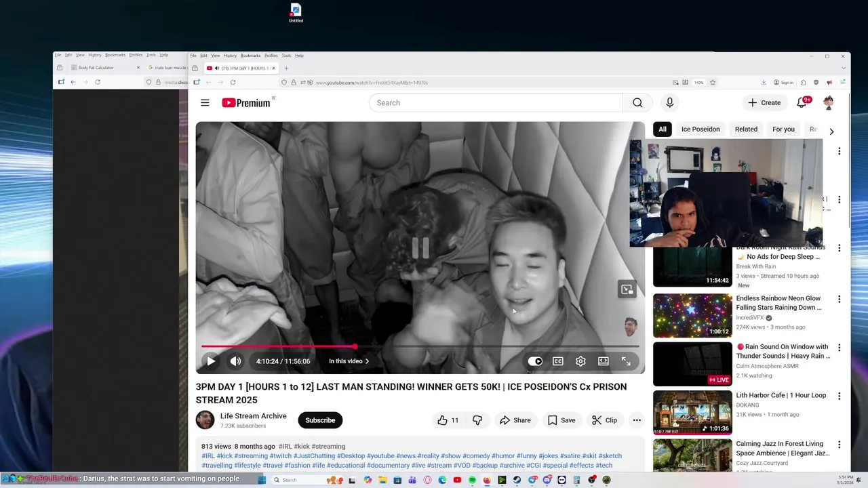Save the video to a playlist
The image size is (868, 488).
[x=561, y=420]
